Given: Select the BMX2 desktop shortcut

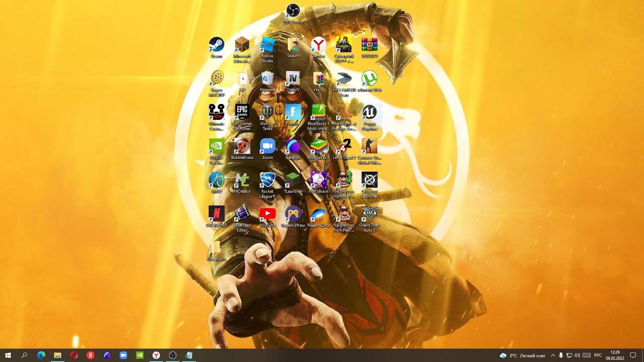Looking at the screenshot, I should [x=216, y=183].
